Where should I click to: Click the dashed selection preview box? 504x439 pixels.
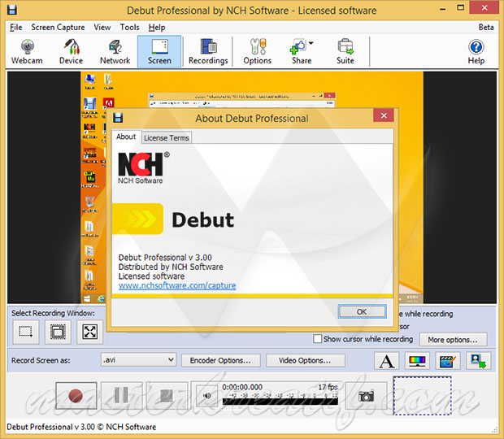pos(423,396)
